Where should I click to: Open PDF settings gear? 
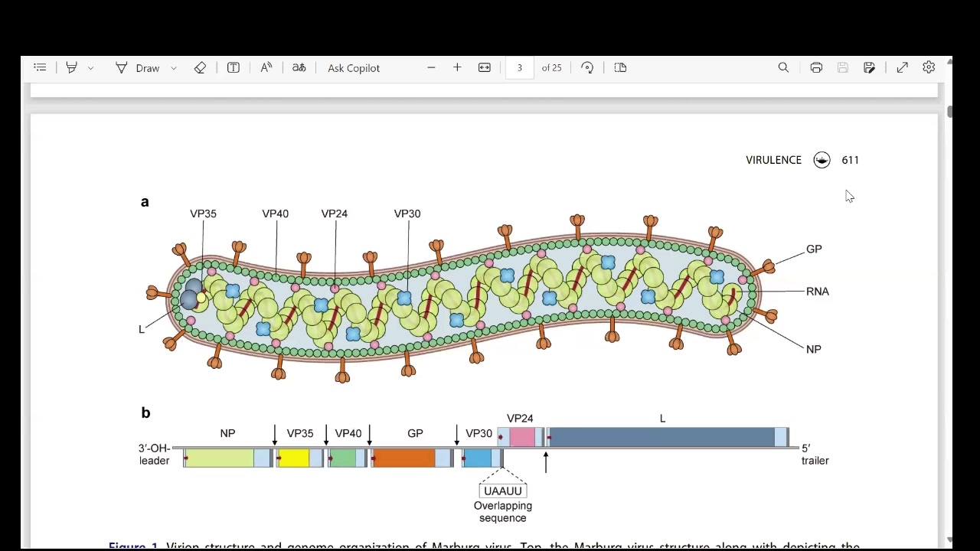coord(929,68)
